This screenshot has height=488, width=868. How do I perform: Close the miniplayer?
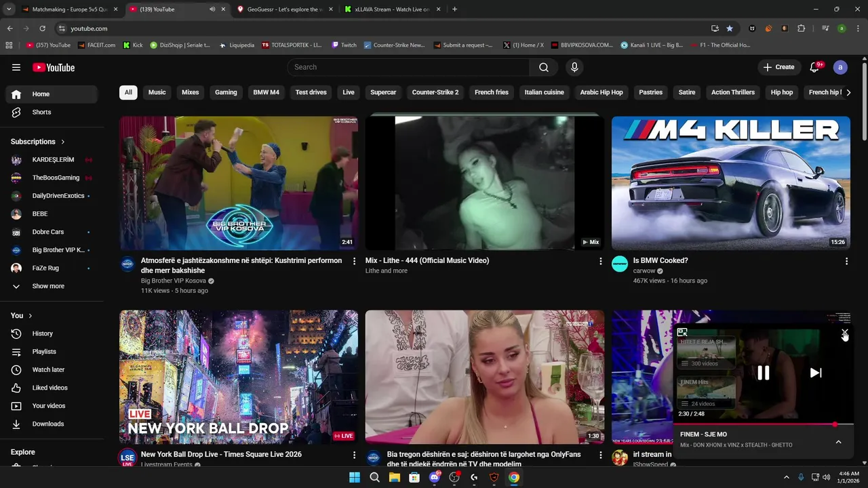click(845, 333)
